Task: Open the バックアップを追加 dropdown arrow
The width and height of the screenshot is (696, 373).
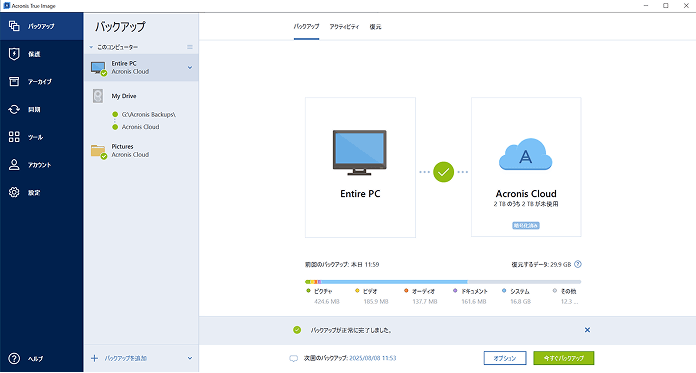Action: [190, 358]
